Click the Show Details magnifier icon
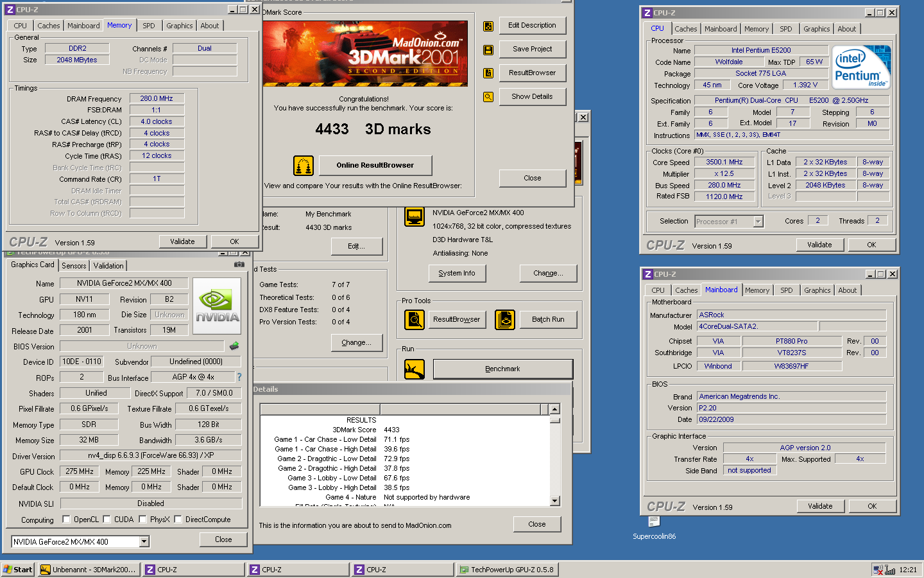Image resolution: width=924 pixels, height=578 pixels. pyautogui.click(x=488, y=97)
